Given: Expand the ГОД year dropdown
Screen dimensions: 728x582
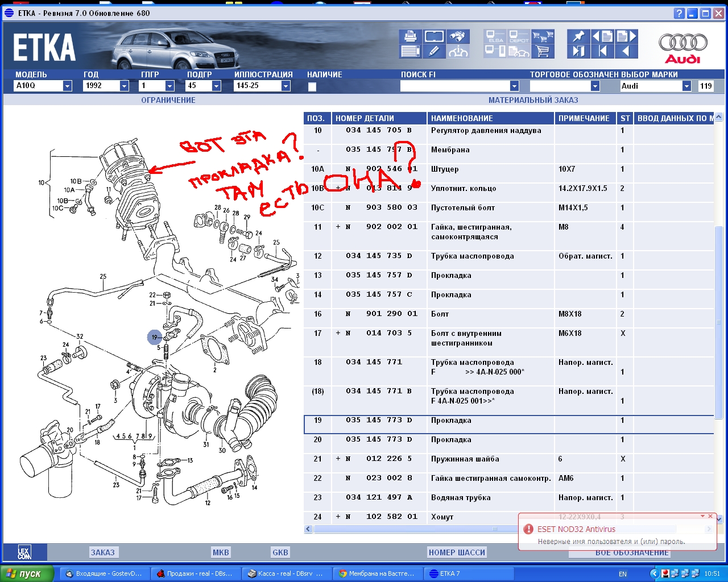Looking at the screenshot, I should pos(124,86).
